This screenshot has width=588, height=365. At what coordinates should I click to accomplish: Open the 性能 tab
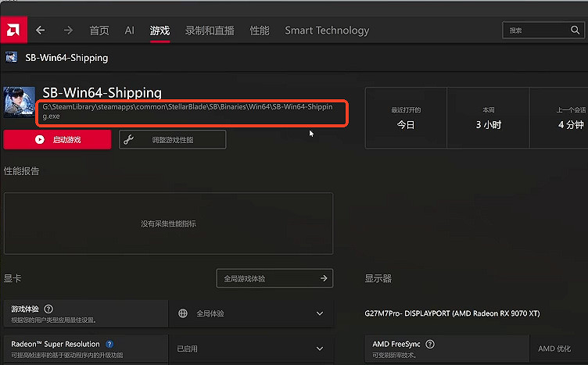click(260, 30)
